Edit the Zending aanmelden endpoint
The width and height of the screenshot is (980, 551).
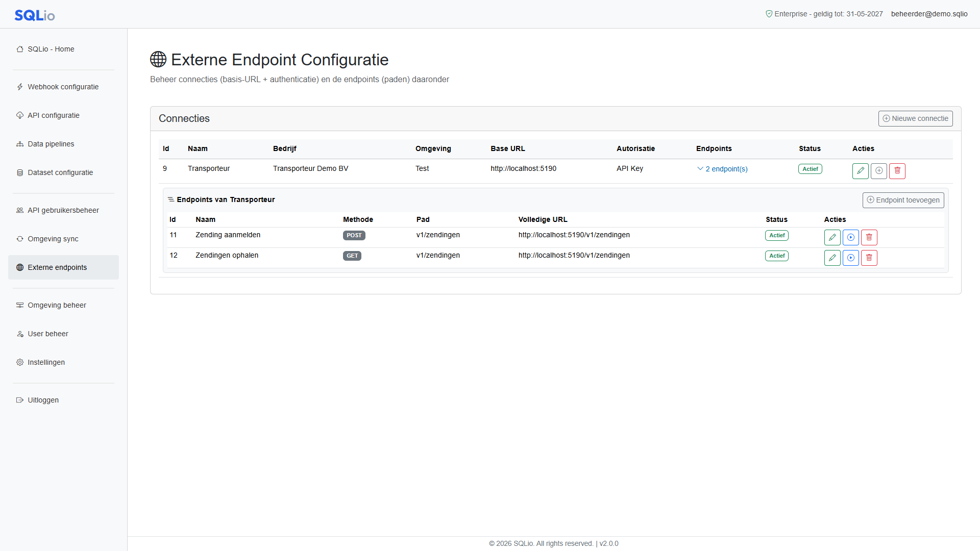click(832, 237)
